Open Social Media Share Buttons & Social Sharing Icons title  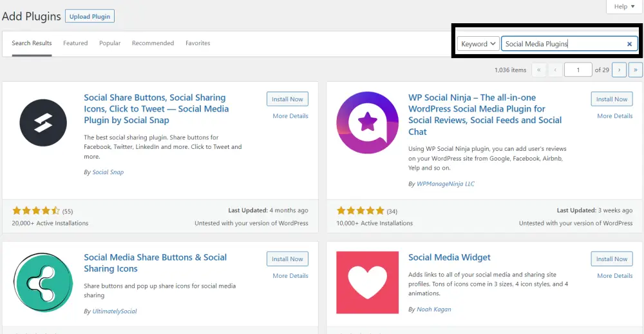(155, 263)
